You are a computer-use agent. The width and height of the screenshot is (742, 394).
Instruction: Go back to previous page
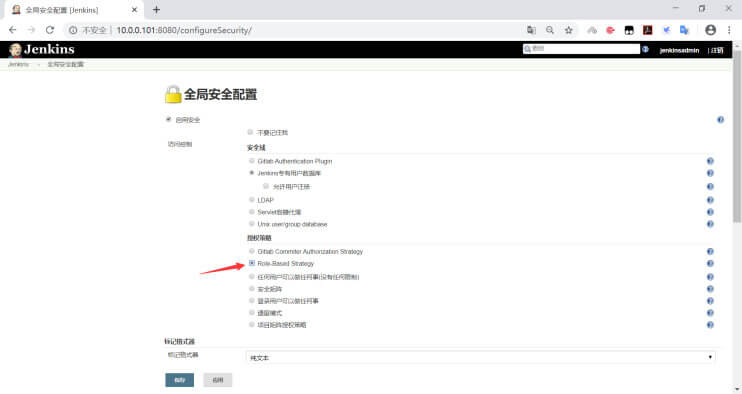13,30
